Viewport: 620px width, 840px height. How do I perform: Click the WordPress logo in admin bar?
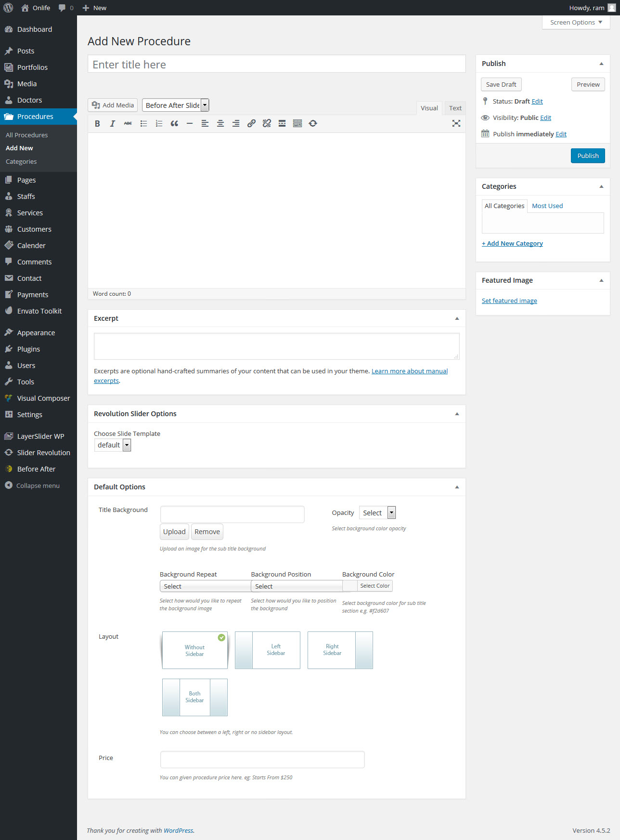pyautogui.click(x=8, y=8)
